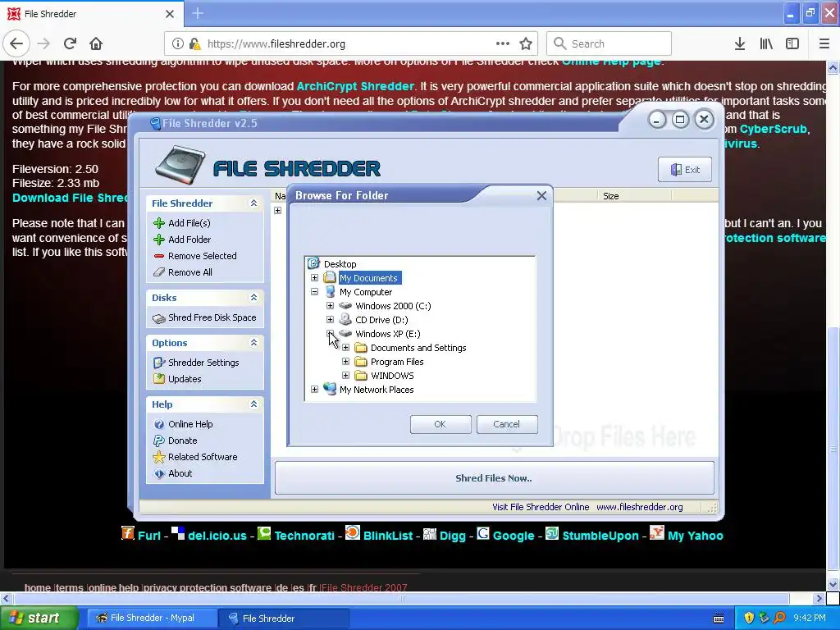Click the Firefox home icon
Screen dimensions: 840x630
(x=96, y=43)
